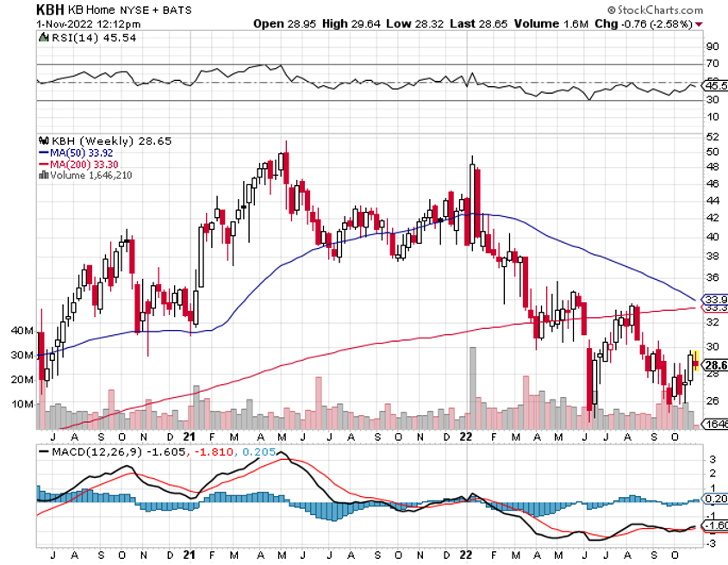Click the 45.5 RSI axis tag
This screenshot has height=565, width=728.
[715, 86]
